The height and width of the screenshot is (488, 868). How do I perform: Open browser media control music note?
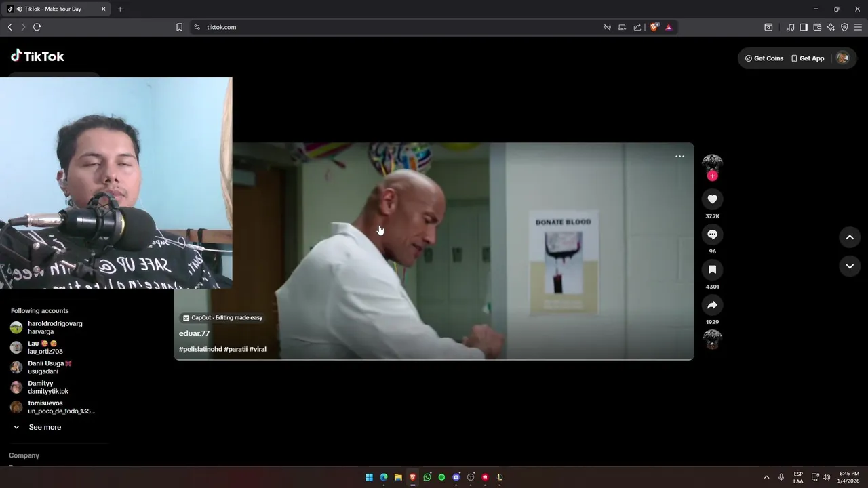tap(790, 27)
